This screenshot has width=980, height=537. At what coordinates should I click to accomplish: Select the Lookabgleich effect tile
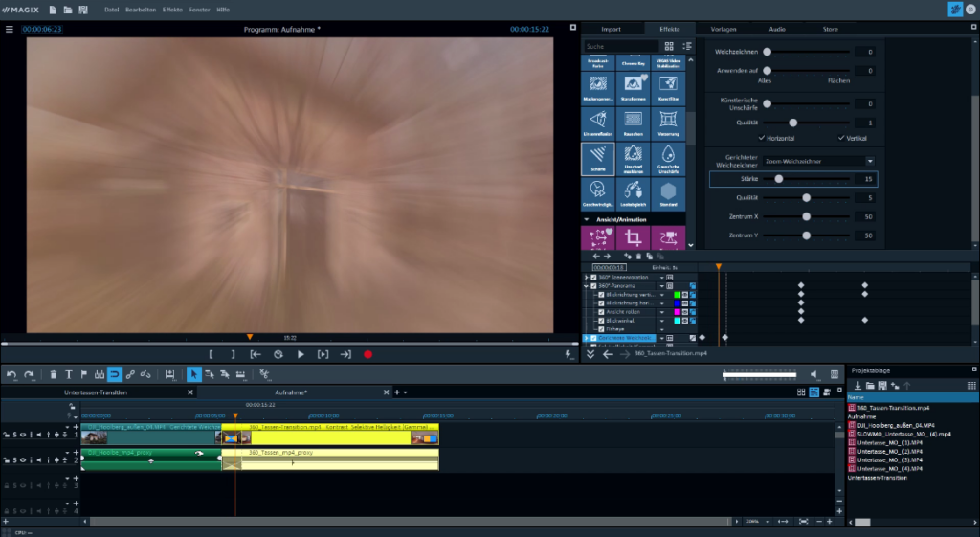tap(634, 193)
